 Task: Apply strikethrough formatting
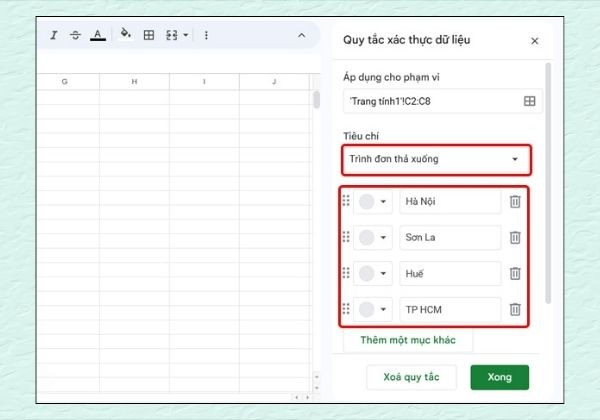tap(75, 36)
